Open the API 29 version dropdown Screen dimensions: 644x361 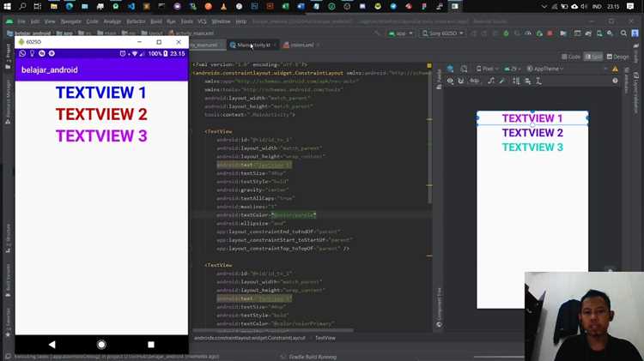tap(512, 69)
